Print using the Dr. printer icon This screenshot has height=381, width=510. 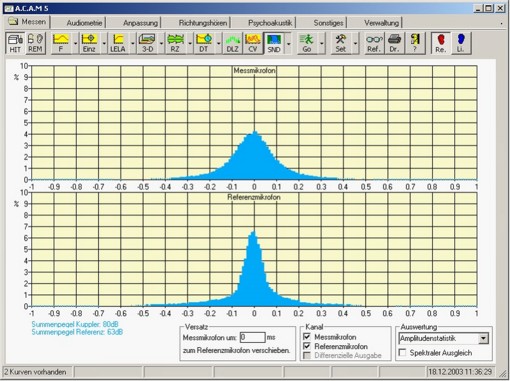pos(394,43)
